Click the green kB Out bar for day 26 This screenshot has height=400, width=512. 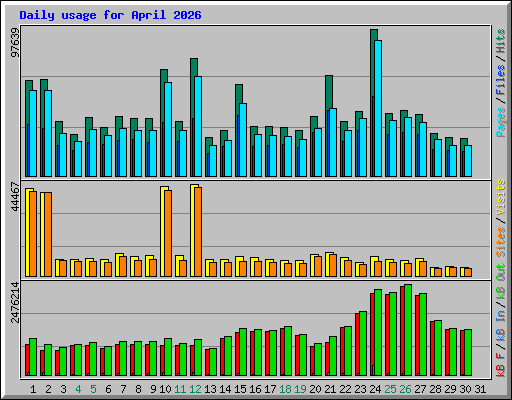tap(408, 330)
